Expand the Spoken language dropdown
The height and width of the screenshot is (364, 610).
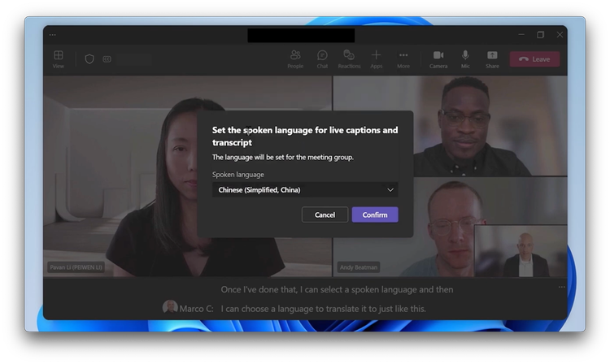(x=305, y=189)
